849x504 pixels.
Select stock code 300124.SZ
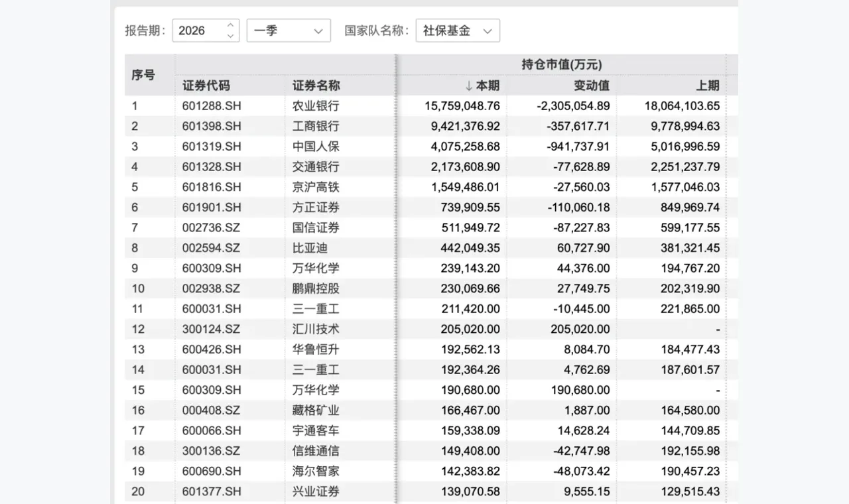click(x=212, y=329)
